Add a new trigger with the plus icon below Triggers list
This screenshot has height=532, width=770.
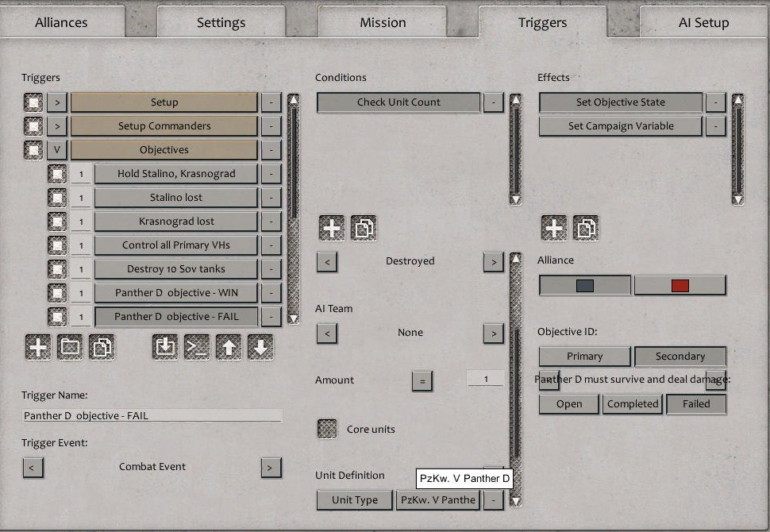coord(38,347)
